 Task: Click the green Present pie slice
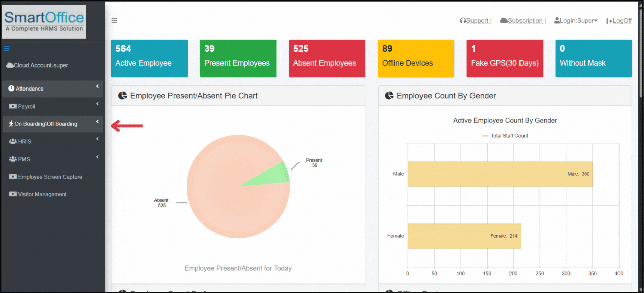pos(272,176)
